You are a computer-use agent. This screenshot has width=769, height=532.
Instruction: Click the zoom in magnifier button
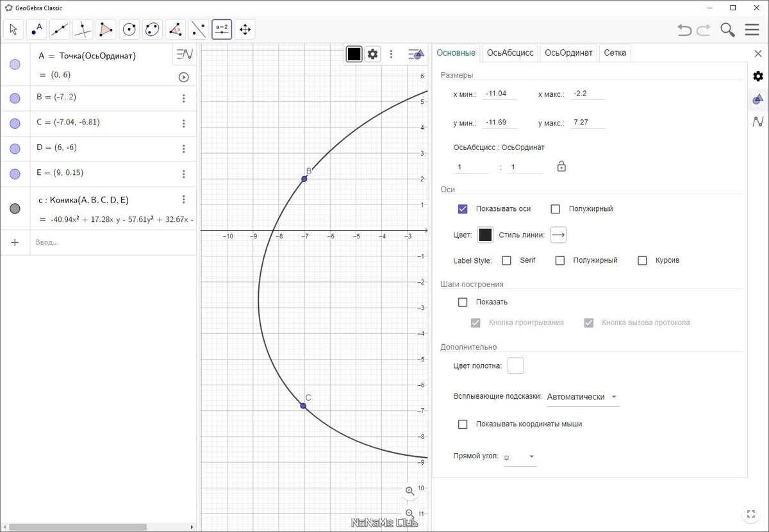point(410,491)
